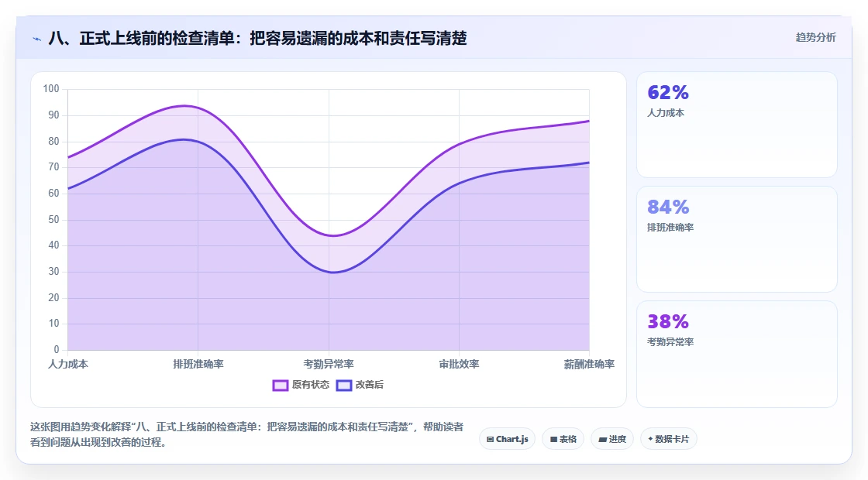Screen dimensions: 868x480
Task: Open the 62% 人力成本 data card
Action: (737, 125)
